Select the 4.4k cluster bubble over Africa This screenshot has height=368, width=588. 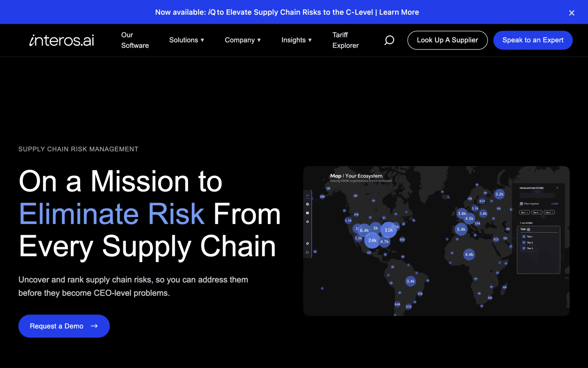[x=469, y=254]
